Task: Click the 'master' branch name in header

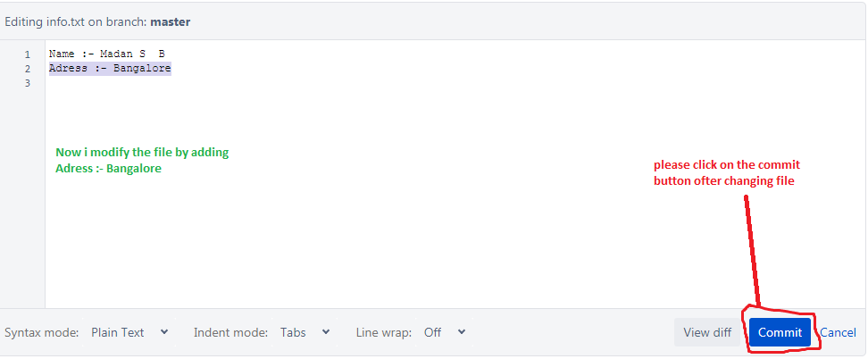Action: pos(171,21)
